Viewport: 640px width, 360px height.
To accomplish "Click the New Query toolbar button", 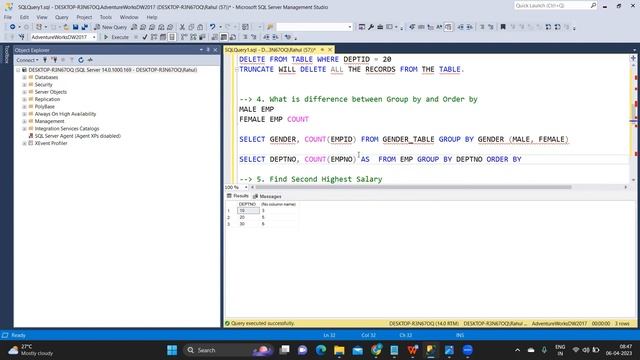I will tap(110, 27).
